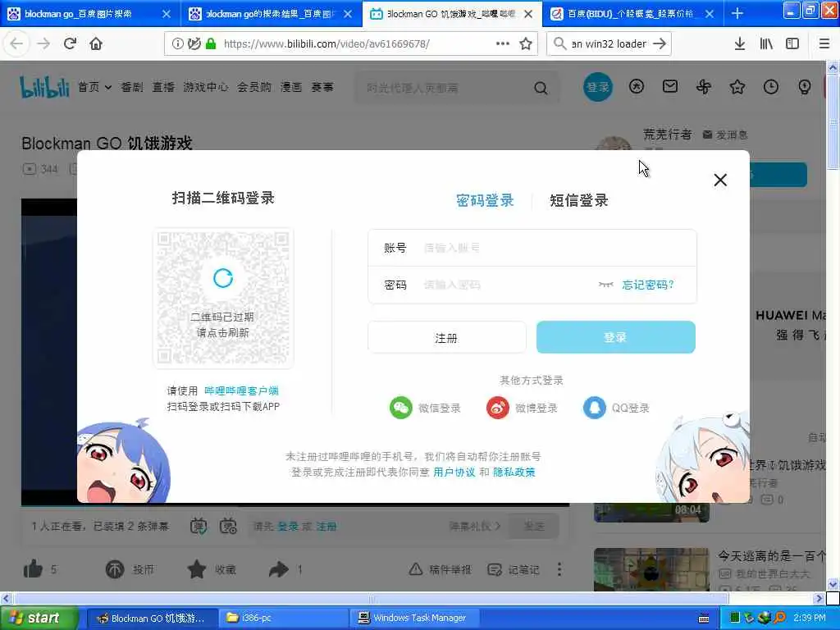Switch to the 密码登录 tab
Image resolution: width=840 pixels, height=630 pixels.
pyautogui.click(x=485, y=200)
